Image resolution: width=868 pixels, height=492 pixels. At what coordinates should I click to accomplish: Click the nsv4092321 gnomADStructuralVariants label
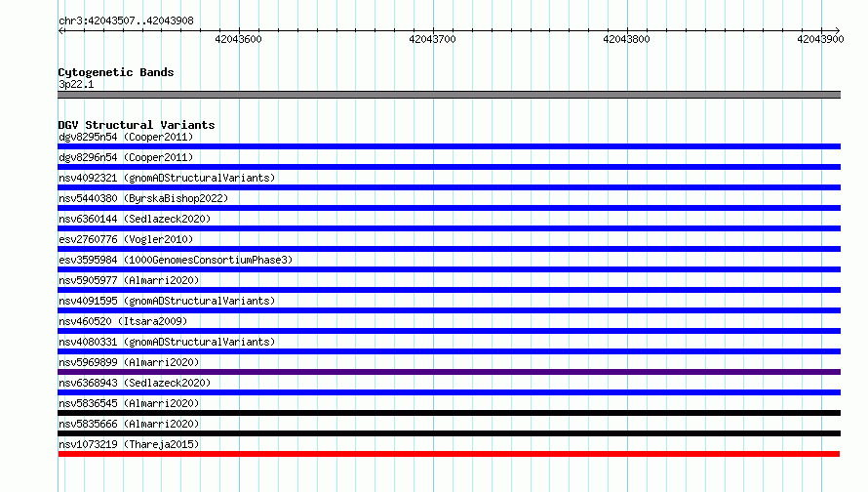coord(167,178)
